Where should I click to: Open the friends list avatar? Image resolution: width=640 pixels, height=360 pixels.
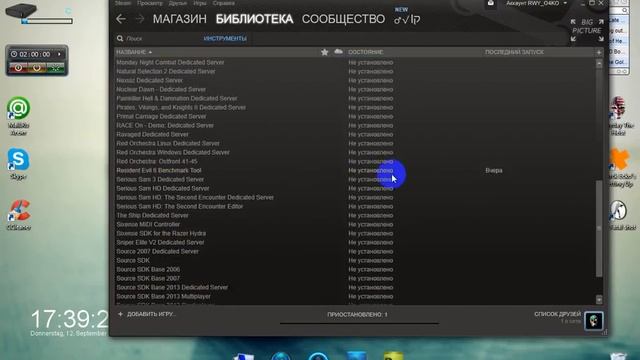[x=593, y=320]
